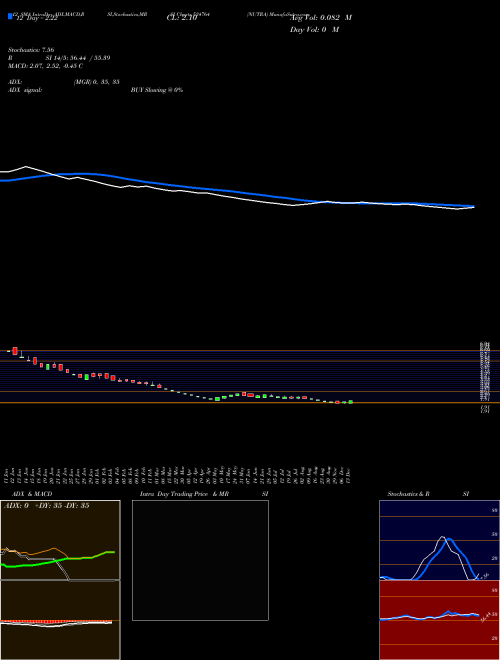Click 'Intra Day Trading Price & MR' title
Viewport: 500px width, 660px height.
pos(184,494)
